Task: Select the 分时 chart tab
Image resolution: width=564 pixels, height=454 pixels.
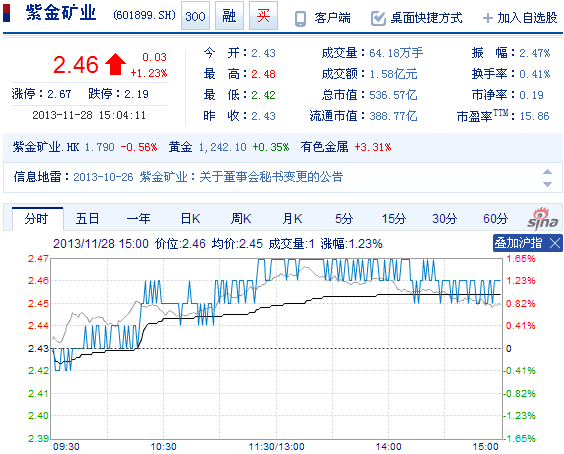Action: (x=37, y=219)
